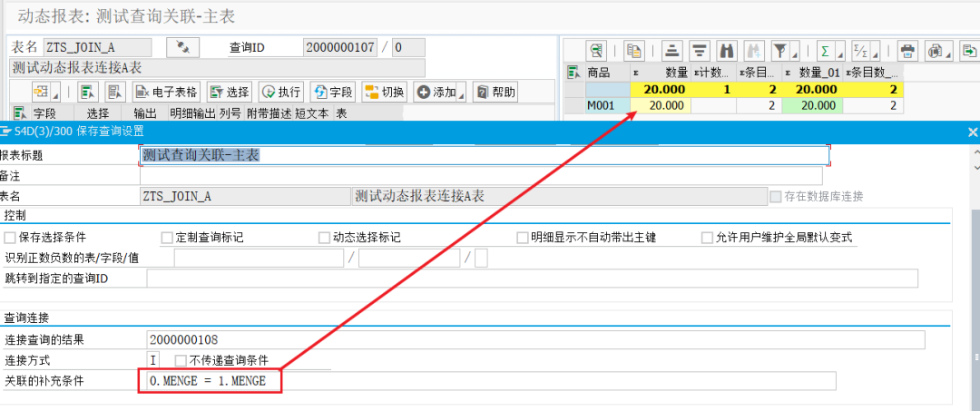The image size is (980, 411).
Task: Click the copy documents icon in ALV toolbar
Action: coord(635,50)
